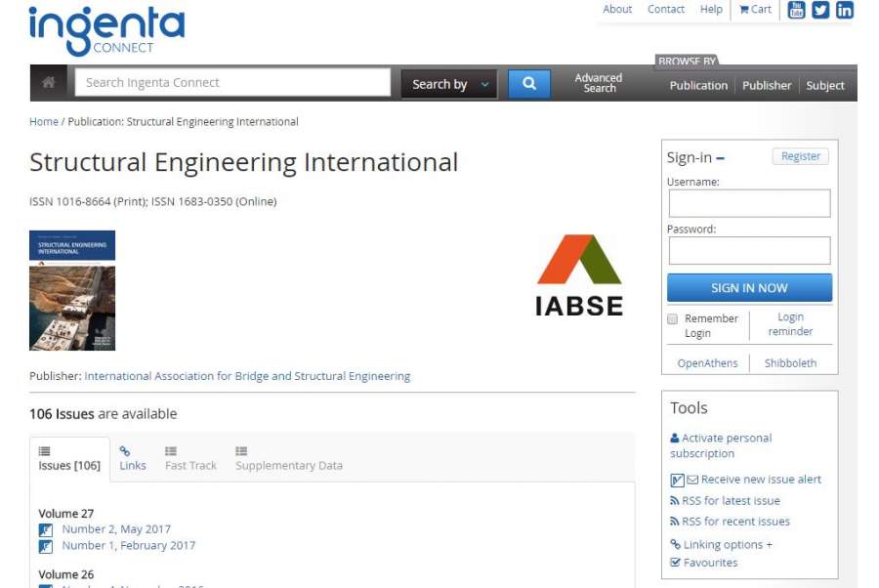Browse by Subject

point(825,85)
